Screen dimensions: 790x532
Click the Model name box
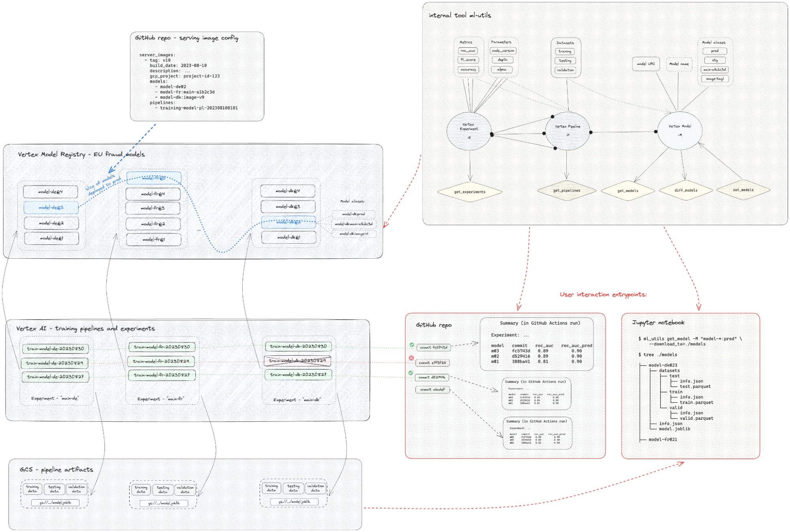(679, 64)
